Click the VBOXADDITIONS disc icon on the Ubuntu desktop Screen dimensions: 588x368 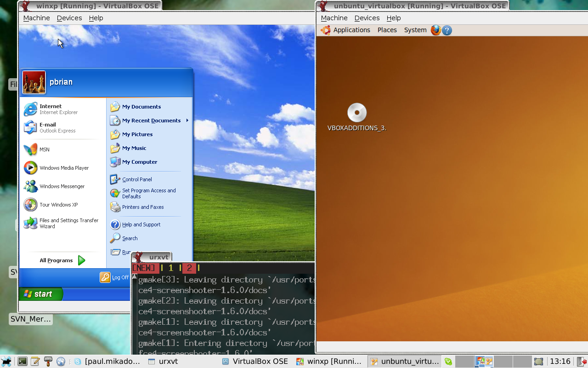(x=357, y=113)
